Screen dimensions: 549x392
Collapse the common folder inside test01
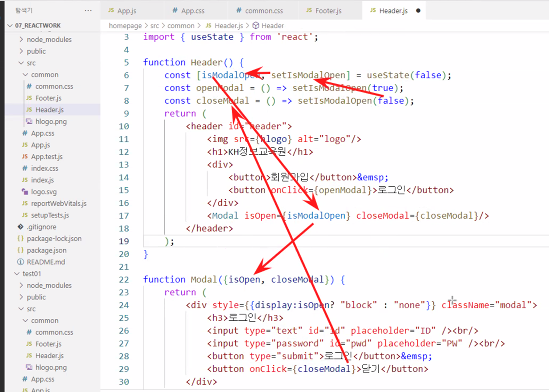coord(26,321)
